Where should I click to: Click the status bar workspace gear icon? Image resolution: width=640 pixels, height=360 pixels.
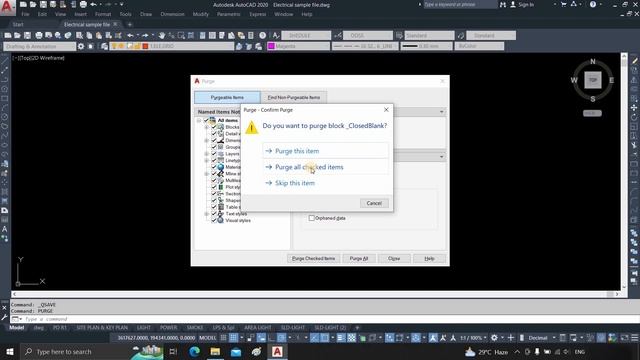[494, 338]
